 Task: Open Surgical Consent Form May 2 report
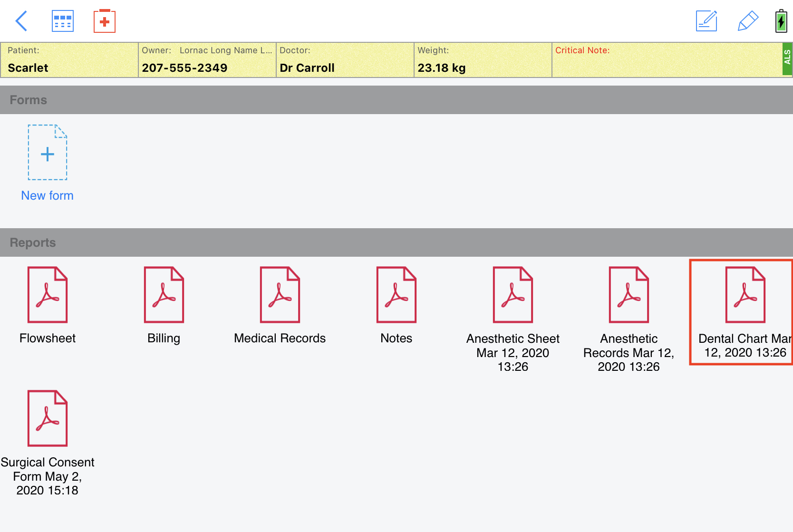48,418
